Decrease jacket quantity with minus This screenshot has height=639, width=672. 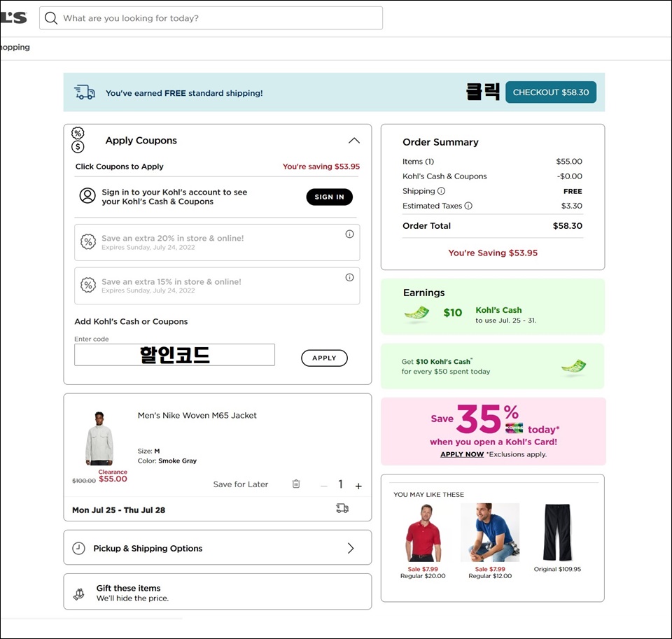pos(324,486)
